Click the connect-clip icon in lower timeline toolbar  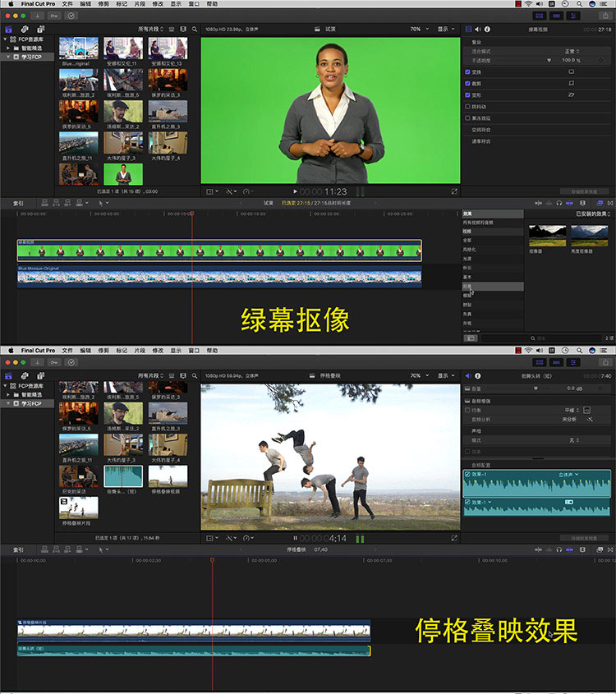coord(44,549)
